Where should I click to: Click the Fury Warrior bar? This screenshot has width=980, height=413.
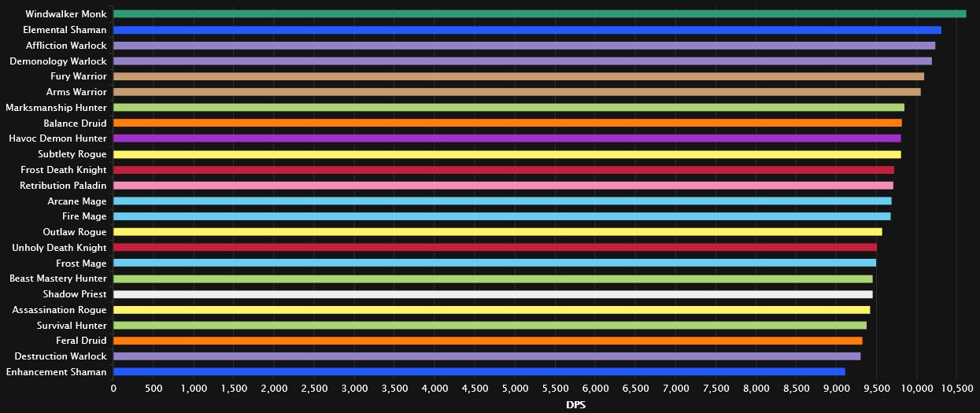(519, 76)
